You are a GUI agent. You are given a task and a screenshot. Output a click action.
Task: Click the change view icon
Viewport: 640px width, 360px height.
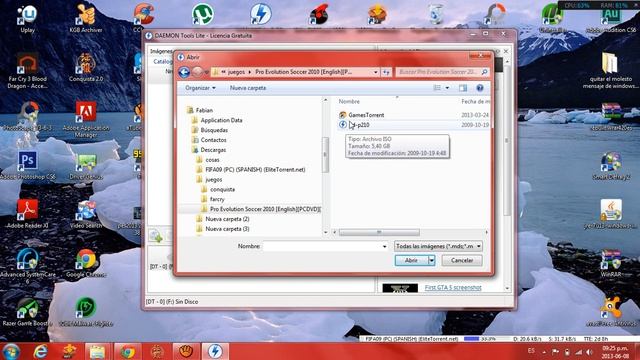pos(437,88)
